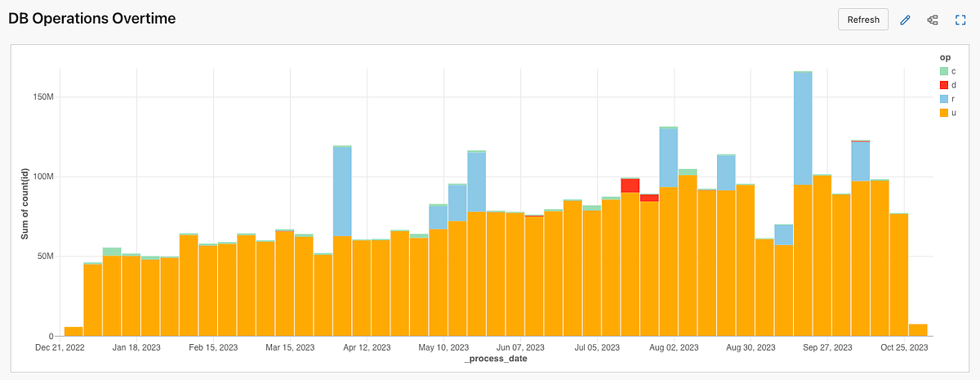
Task: Select the orange 'u' legend swatch
Action: [944, 113]
